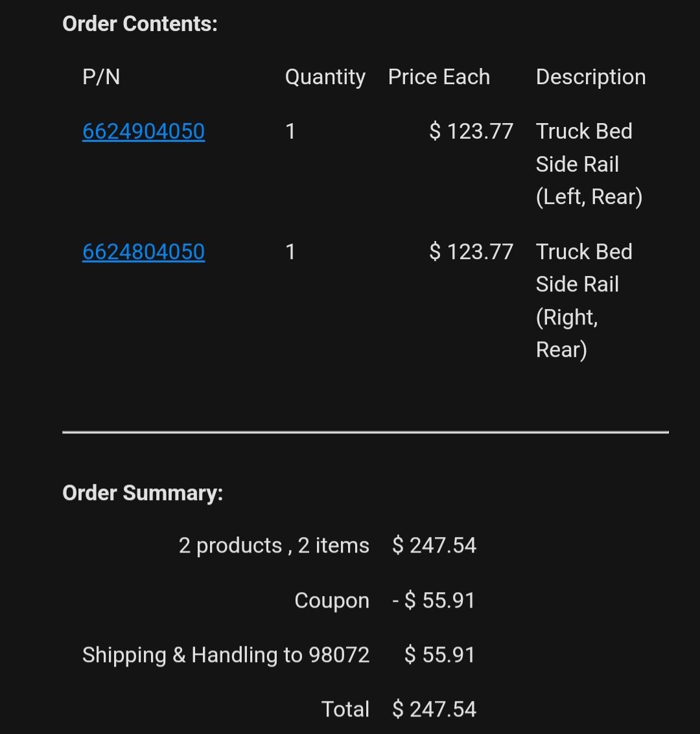
Task: Click the coupon discount amount -$55.91
Action: 434,600
